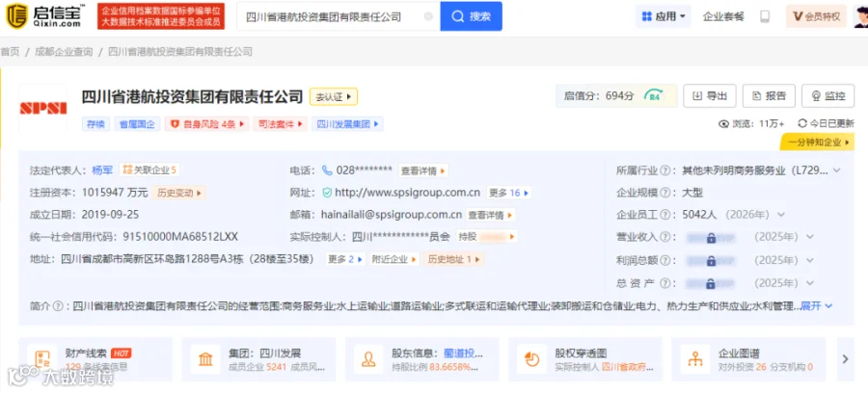Open 企业图谱 hierarchy icon

coord(694,359)
